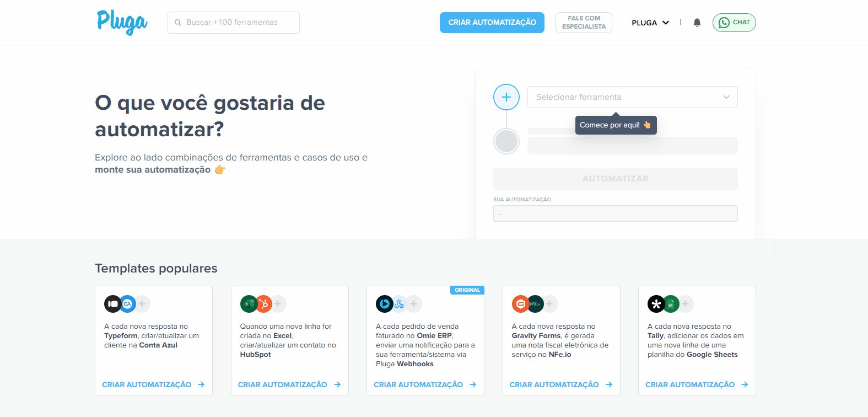Click Criar Automatização on the Excel HubSpot template
868x417 pixels.
(289, 384)
